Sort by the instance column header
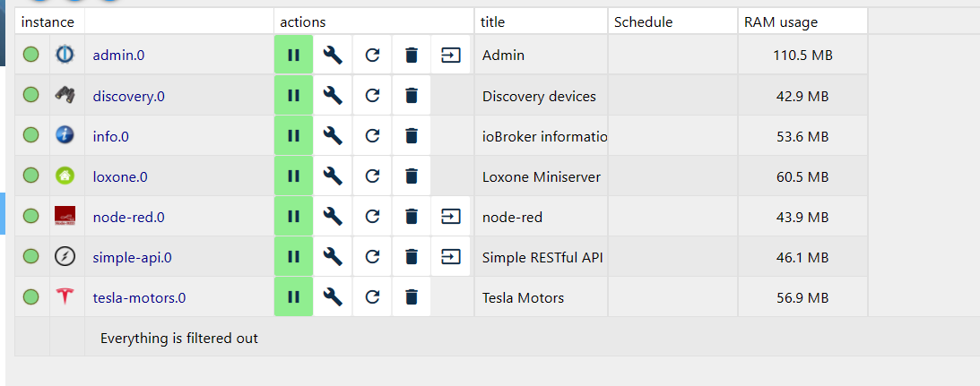Viewport: 980px width, 386px height. 48,21
